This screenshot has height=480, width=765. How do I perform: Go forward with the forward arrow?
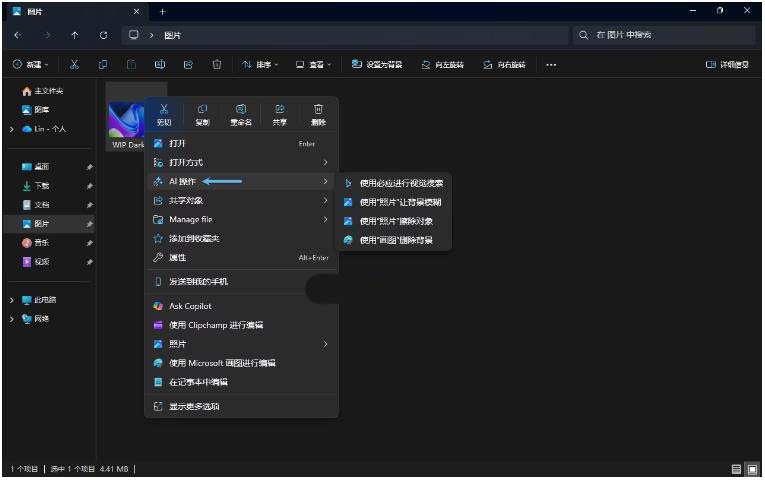[47, 35]
